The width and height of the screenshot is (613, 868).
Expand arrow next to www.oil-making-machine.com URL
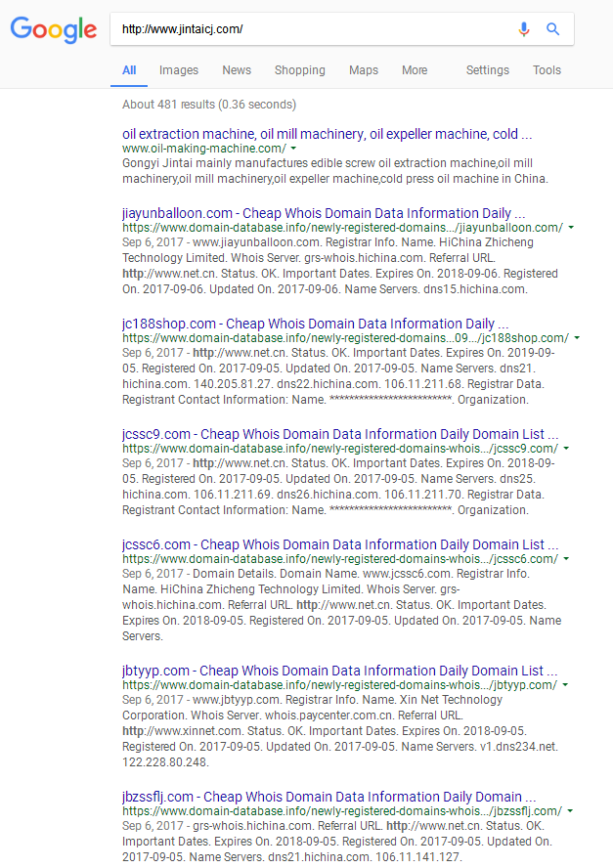pos(294,149)
